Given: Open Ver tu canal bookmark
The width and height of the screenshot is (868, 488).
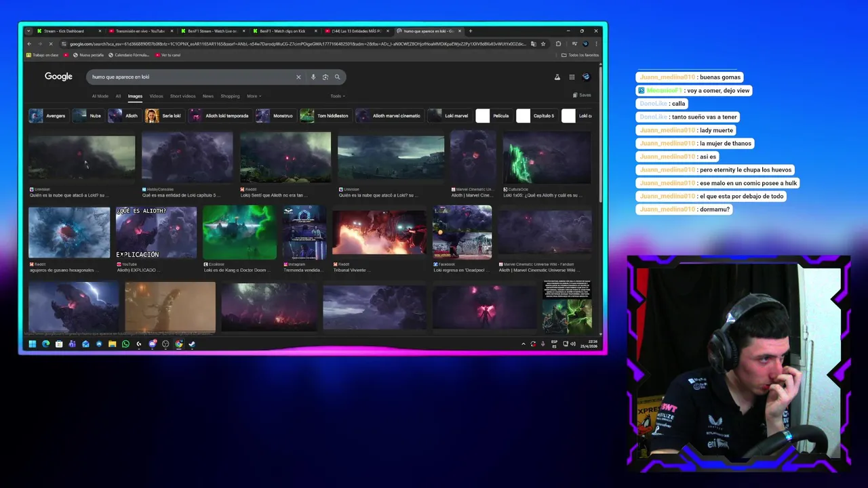Looking at the screenshot, I should [x=168, y=55].
